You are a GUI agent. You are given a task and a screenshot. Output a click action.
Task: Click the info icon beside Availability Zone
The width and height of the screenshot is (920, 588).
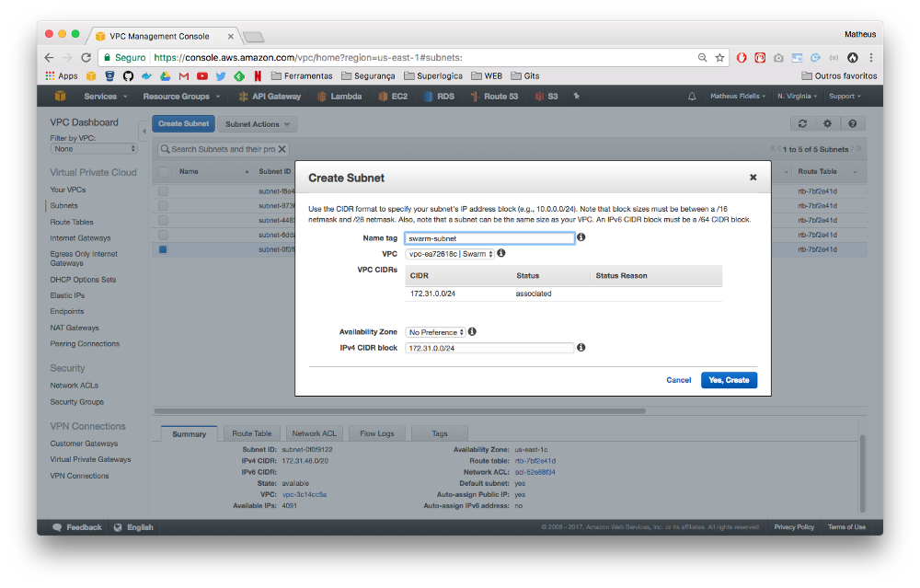[472, 331]
